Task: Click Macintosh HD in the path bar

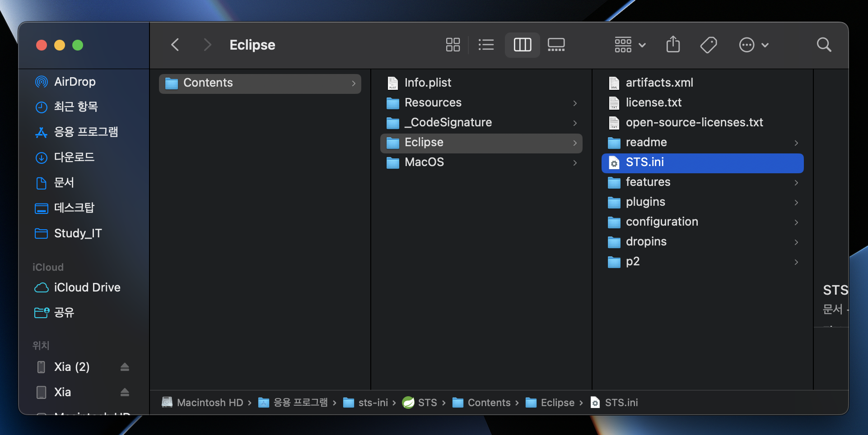Action: point(203,403)
